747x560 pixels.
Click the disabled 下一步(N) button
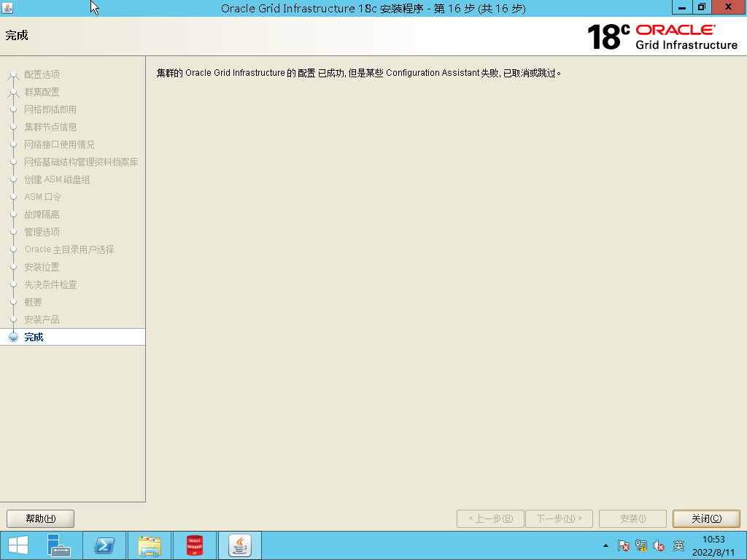559,518
